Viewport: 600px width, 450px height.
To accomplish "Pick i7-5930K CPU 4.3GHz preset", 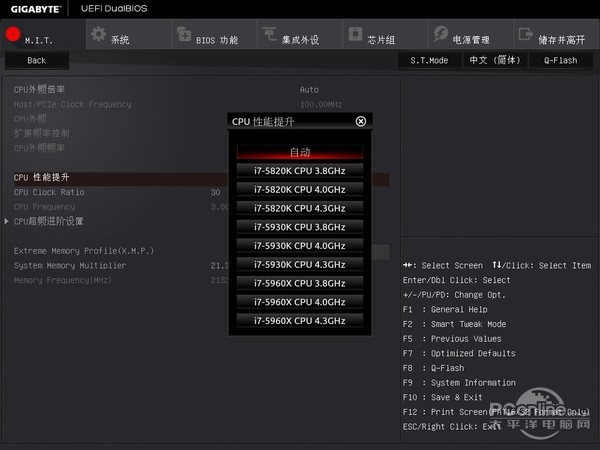I will (x=300, y=264).
